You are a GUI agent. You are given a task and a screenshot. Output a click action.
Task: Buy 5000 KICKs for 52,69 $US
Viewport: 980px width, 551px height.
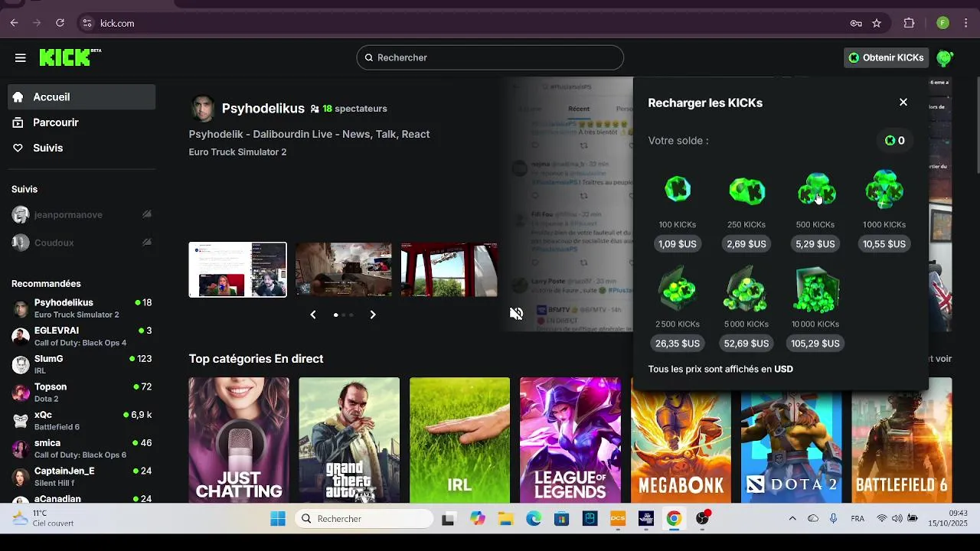746,344
